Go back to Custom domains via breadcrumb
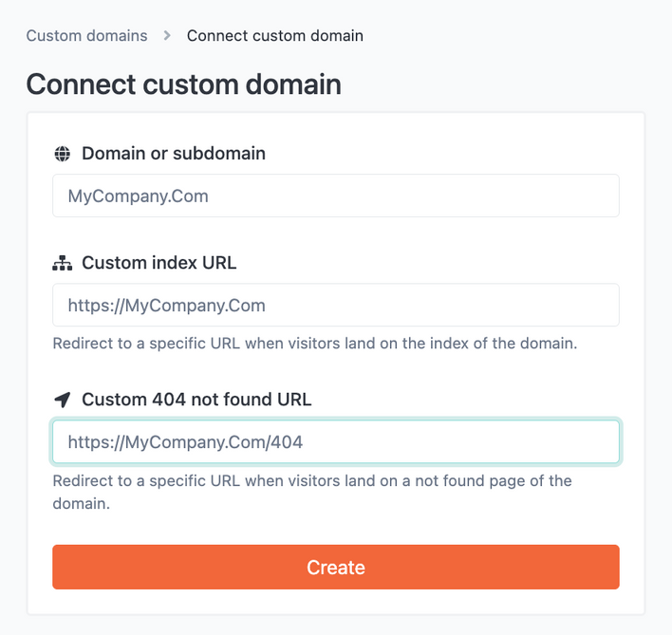The width and height of the screenshot is (672, 635). point(86,35)
